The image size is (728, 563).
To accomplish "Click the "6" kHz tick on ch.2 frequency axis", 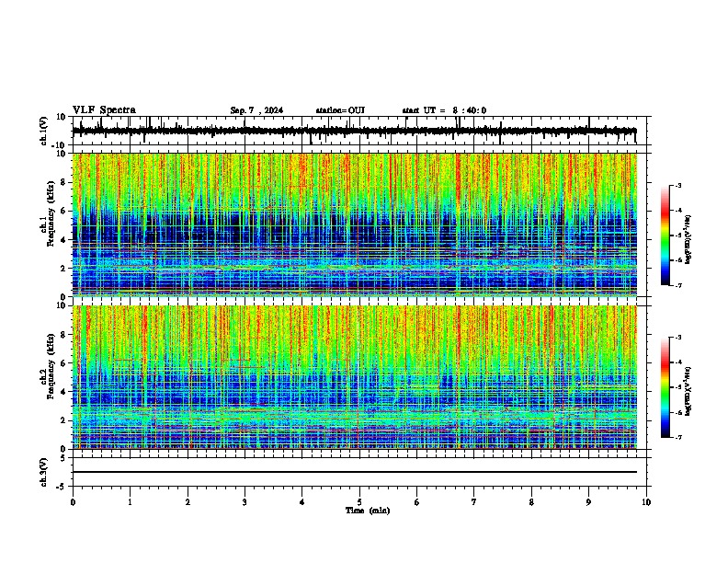I will [x=64, y=363].
